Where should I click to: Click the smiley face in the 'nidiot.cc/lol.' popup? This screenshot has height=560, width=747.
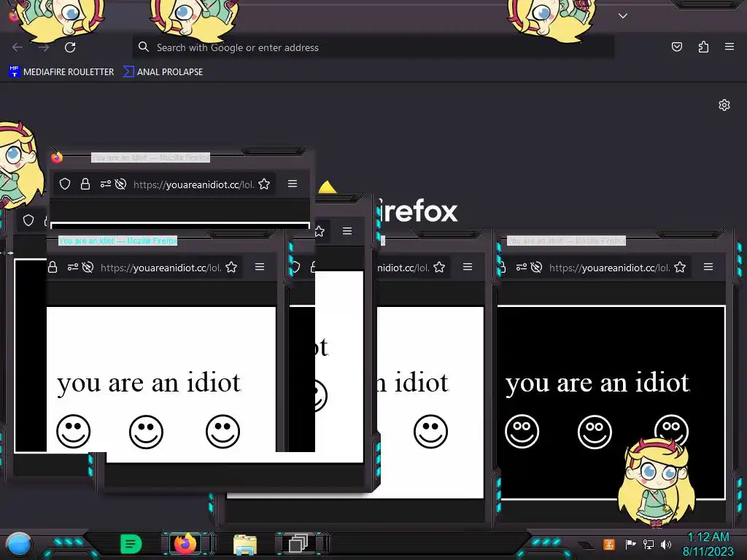(430, 432)
